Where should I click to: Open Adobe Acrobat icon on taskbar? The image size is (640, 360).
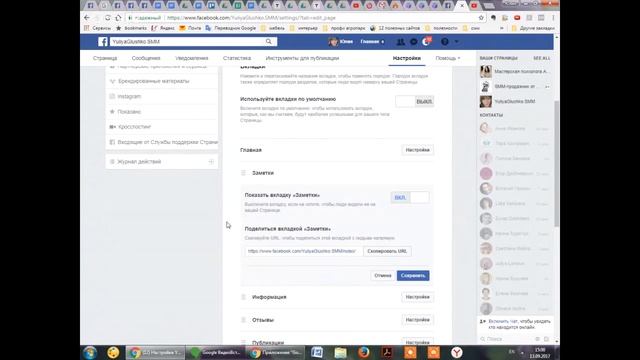pyautogui.click(x=387, y=352)
